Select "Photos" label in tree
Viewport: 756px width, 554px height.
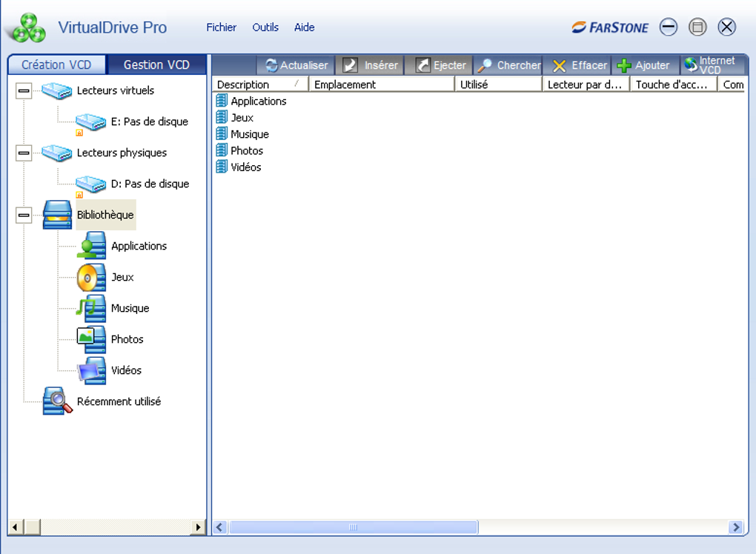point(127,339)
